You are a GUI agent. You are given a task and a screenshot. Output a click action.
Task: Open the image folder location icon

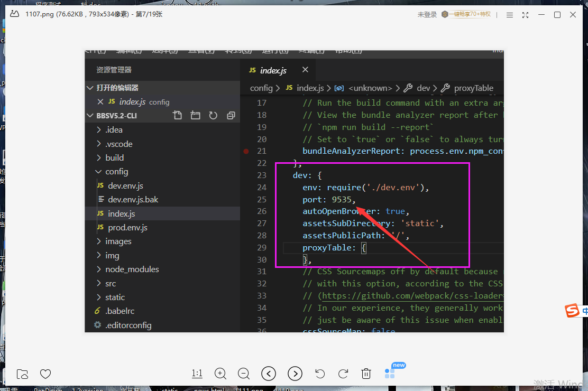pos(22,374)
